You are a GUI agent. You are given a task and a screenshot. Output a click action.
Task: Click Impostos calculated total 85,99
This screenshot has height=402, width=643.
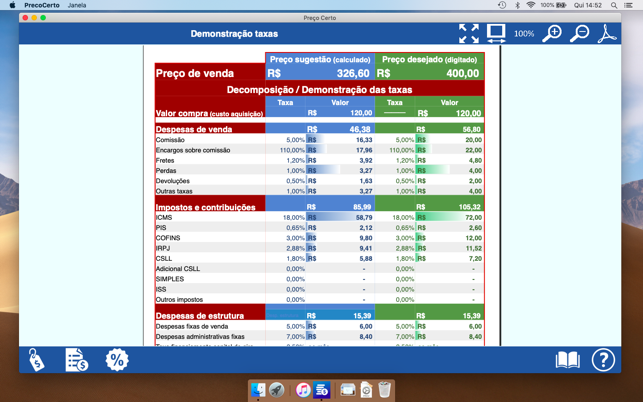click(362, 207)
